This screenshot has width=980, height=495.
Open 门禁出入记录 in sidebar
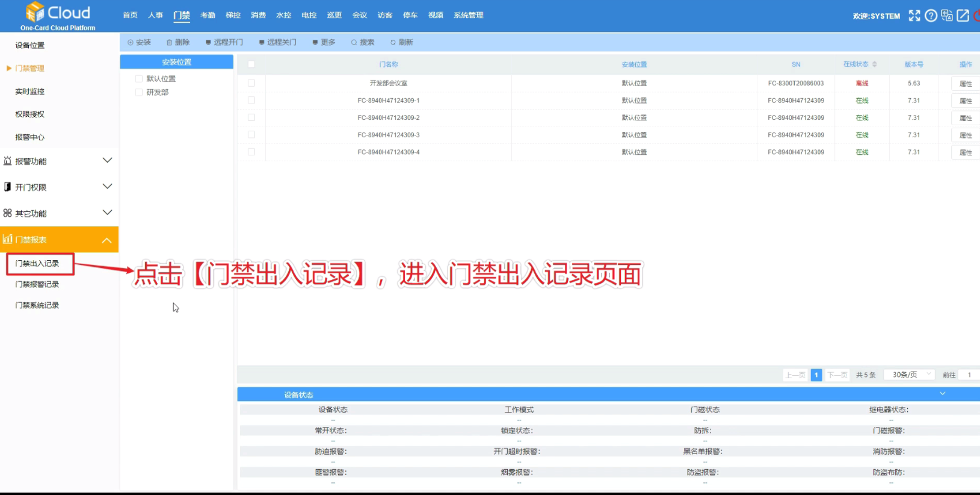click(37, 264)
